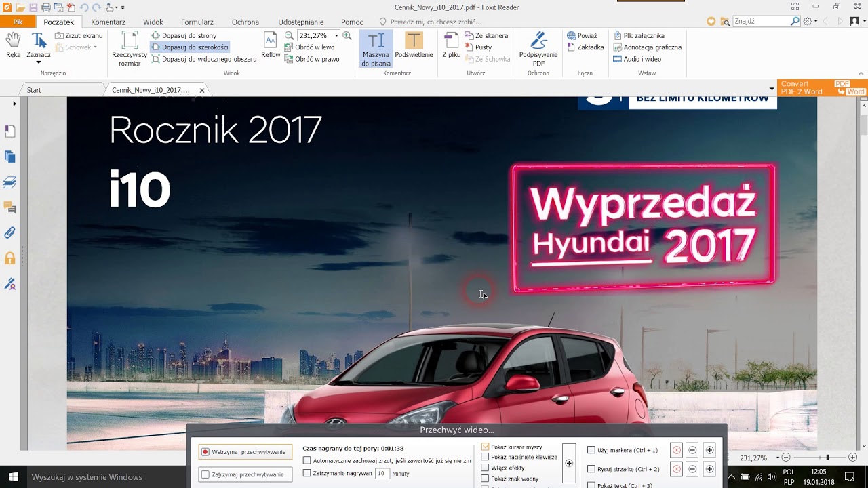Screen dimensions: 868x488
Task: Expand the left navigation panel arrow
Action: 14,104
